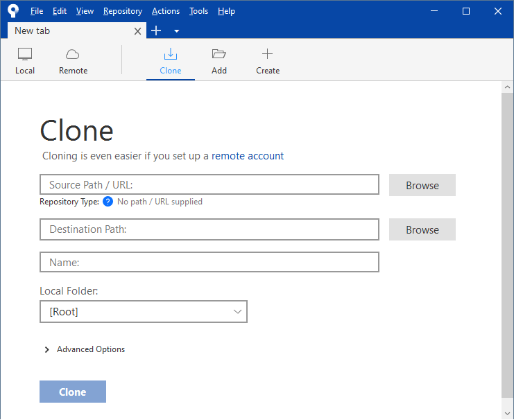Click the Sourcetree logo icon

click(x=13, y=11)
